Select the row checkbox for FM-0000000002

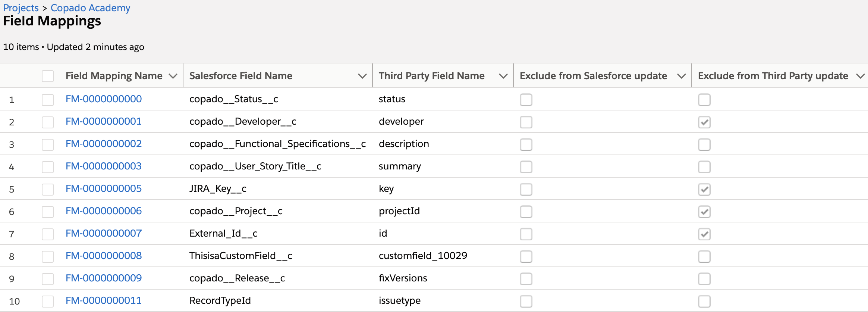48,144
